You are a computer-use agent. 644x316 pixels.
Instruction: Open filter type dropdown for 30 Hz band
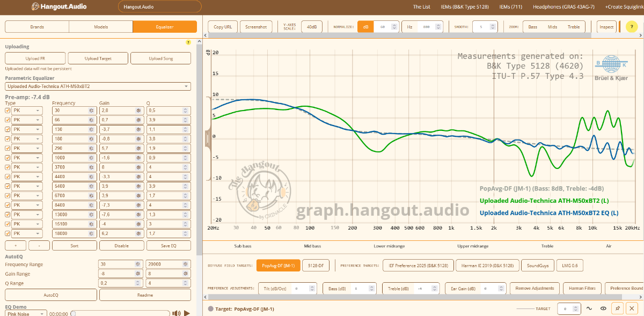[27, 110]
